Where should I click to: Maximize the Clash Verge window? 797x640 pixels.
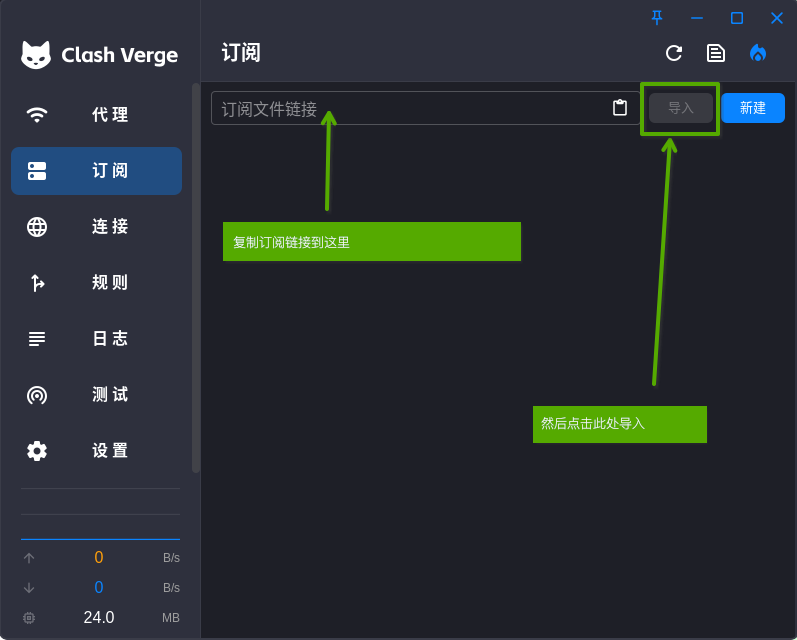[x=737, y=18]
